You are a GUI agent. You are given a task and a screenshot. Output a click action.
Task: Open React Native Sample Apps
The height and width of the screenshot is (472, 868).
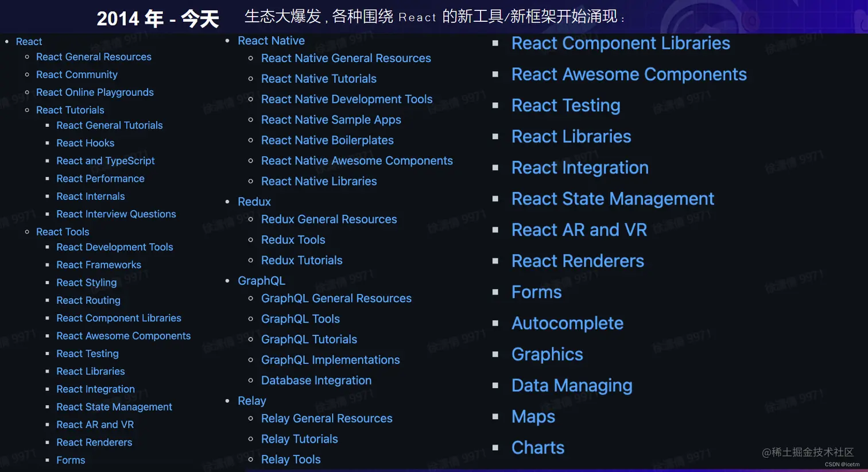(x=331, y=119)
